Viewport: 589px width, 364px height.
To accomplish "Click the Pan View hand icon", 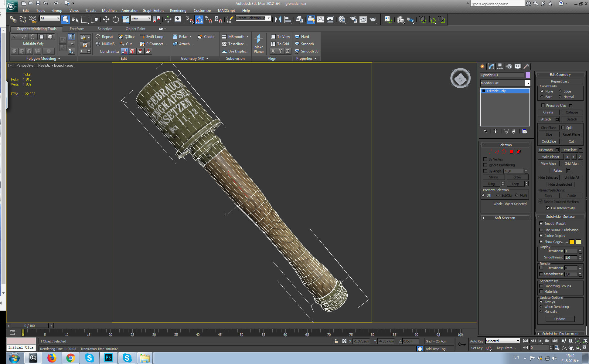I will pos(571,348).
